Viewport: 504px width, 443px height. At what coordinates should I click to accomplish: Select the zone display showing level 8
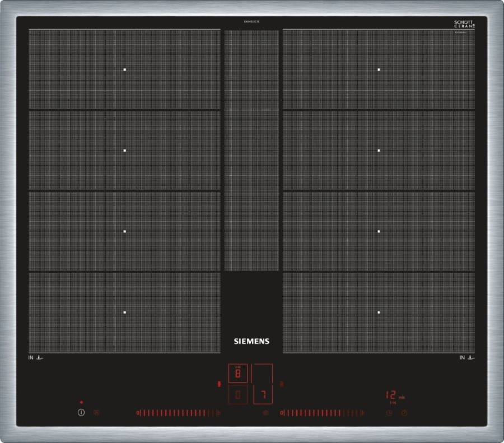pos(237,373)
